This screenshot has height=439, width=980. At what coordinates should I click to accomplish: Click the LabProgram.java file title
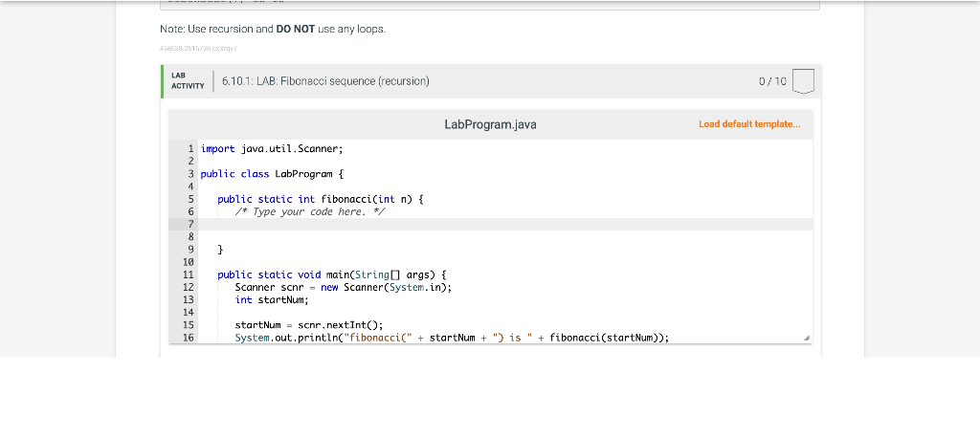click(490, 124)
